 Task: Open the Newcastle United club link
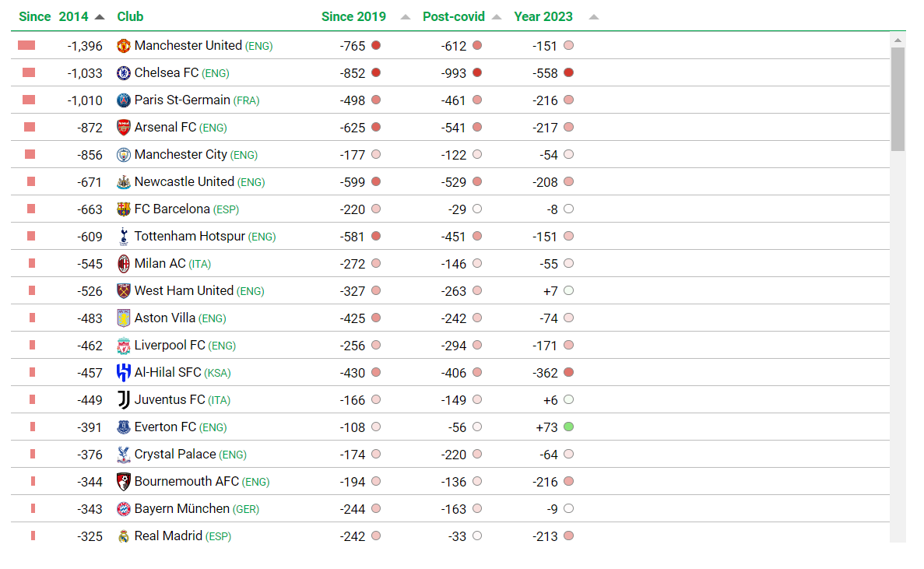tap(184, 181)
